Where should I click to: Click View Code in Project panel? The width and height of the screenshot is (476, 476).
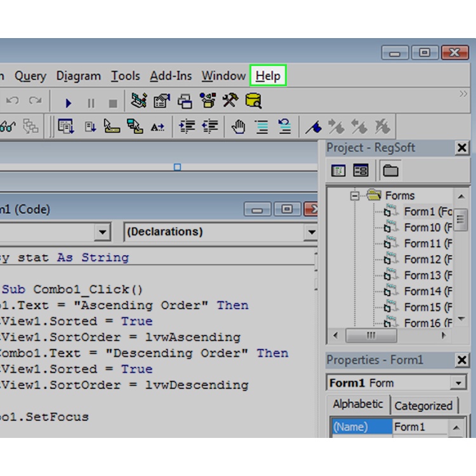339,170
